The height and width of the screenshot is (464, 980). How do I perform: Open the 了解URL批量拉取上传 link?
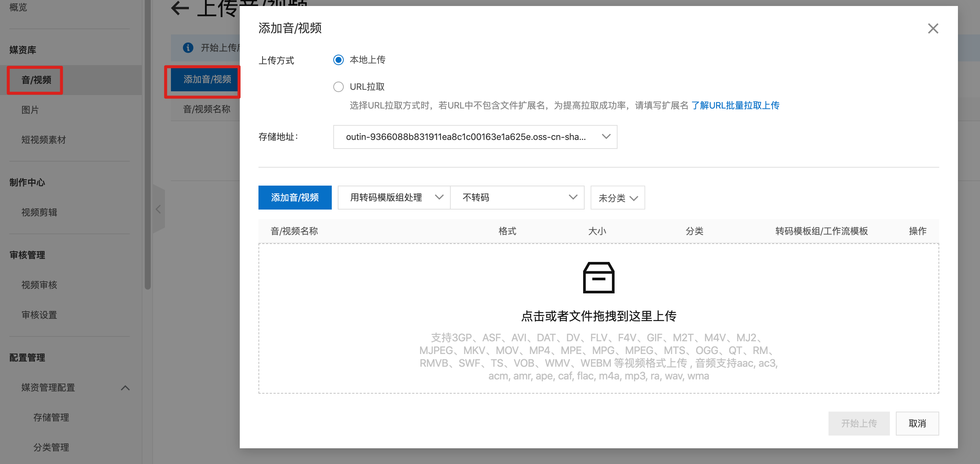click(x=735, y=106)
